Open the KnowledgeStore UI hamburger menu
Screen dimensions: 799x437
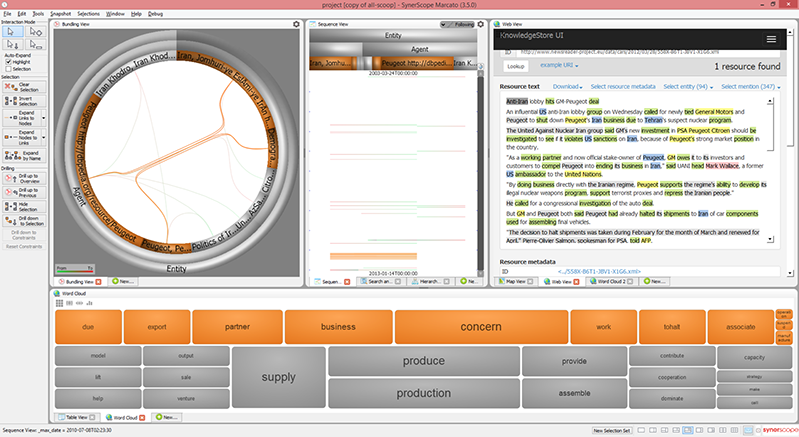[771, 39]
